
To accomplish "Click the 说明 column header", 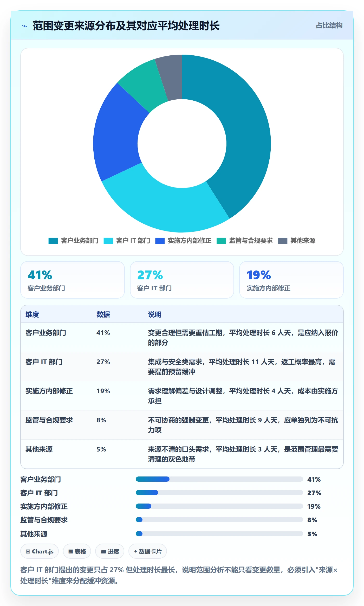I will (x=155, y=314).
